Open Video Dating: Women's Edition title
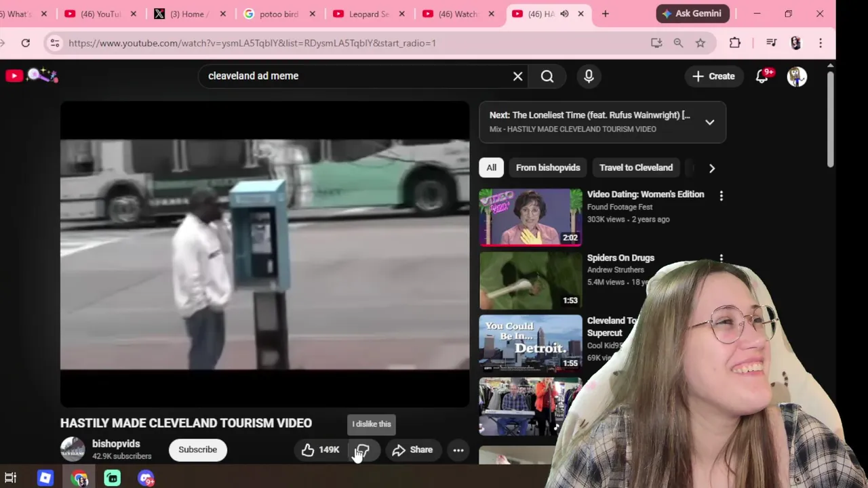The width and height of the screenshot is (868, 488). tap(646, 195)
